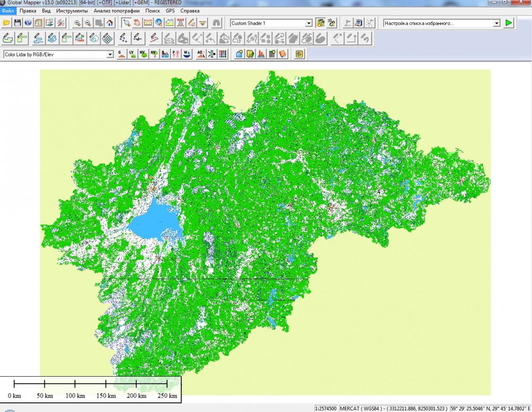Click the Save Workspace floppy disk icon
Image resolution: width=532 pixels, height=412 pixels.
coord(17,23)
